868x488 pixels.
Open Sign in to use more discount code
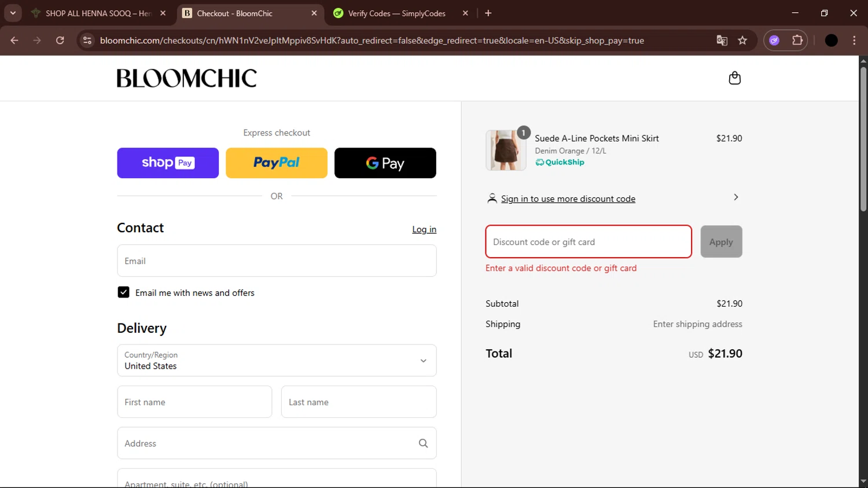[568, 199]
